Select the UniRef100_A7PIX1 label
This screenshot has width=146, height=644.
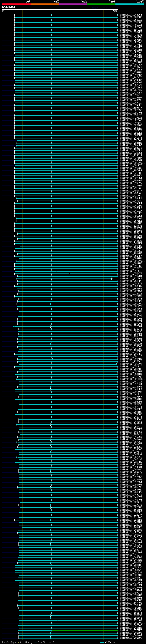click(131, 296)
